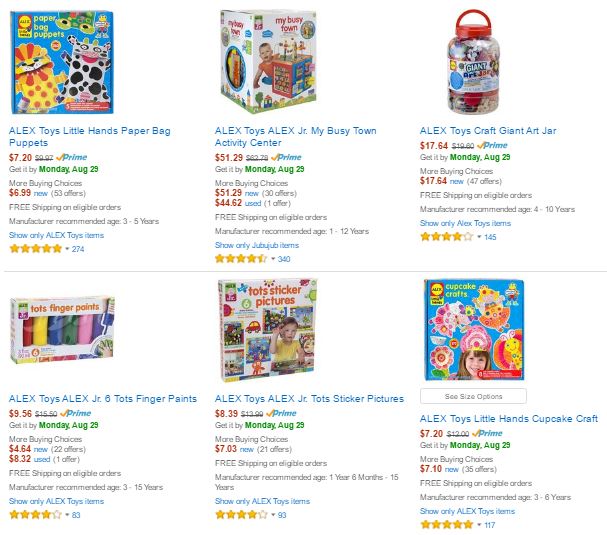Open the Paper Bag Puppets product image
The height and width of the screenshot is (535, 607).
62,62
